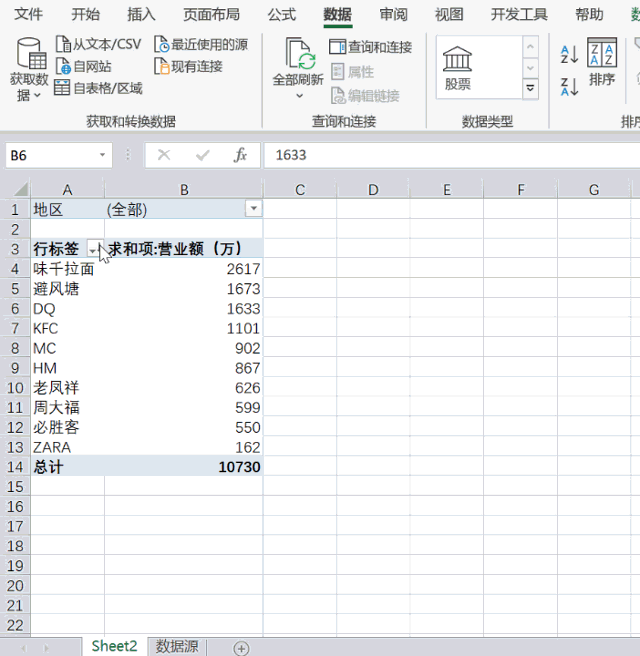Image resolution: width=640 pixels, height=656 pixels.
Task: Select the cell 老凤祥
Action: pyautogui.click(x=67, y=387)
